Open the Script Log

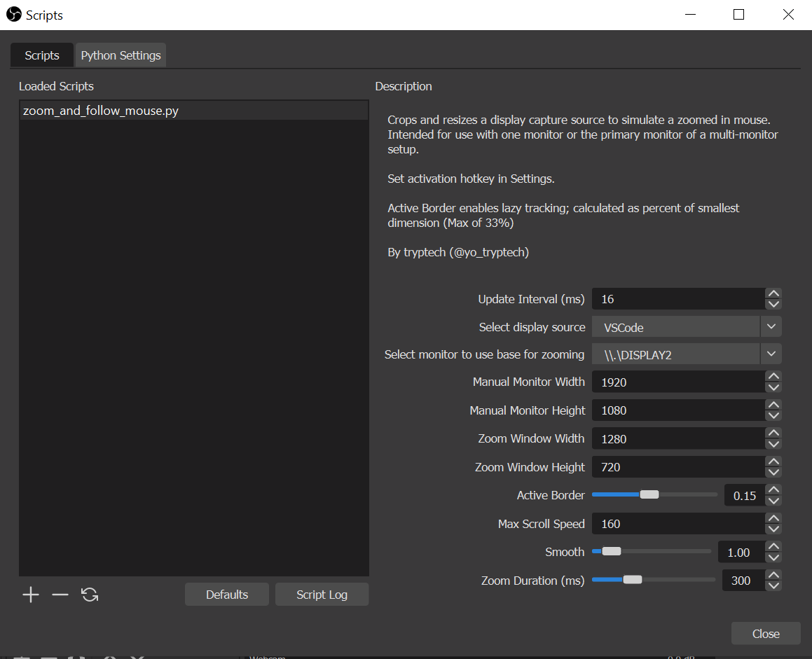point(322,595)
